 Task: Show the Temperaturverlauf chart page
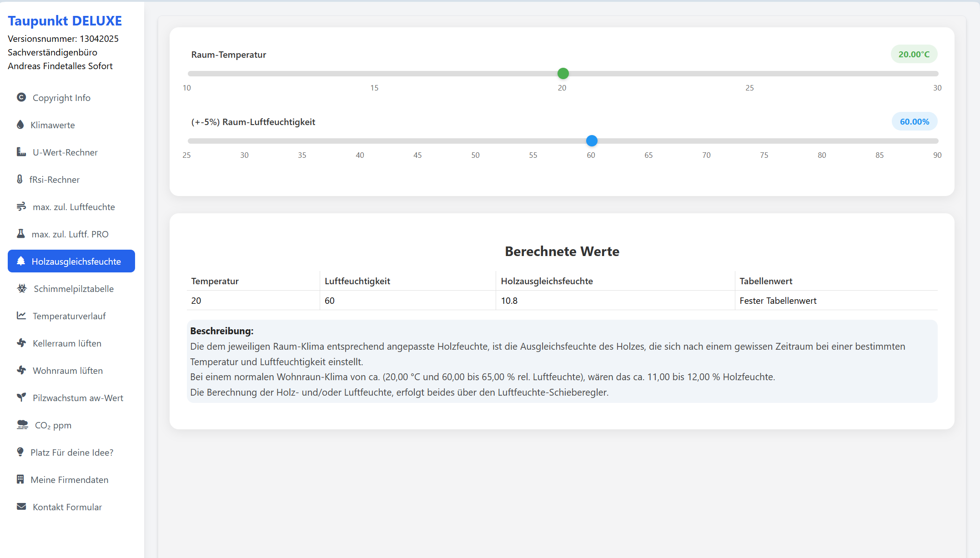tap(71, 316)
